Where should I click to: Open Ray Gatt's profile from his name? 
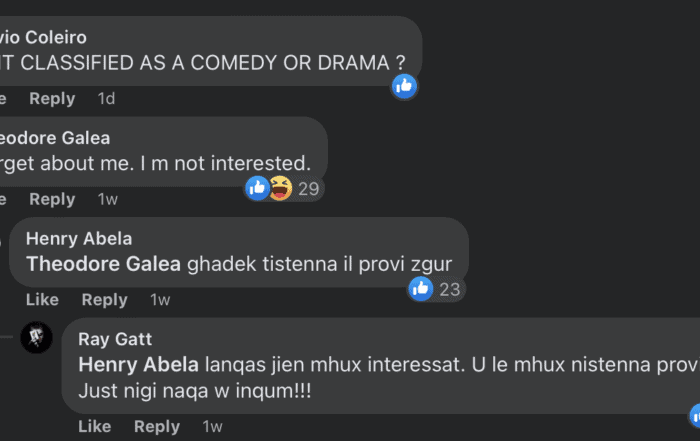click(115, 339)
